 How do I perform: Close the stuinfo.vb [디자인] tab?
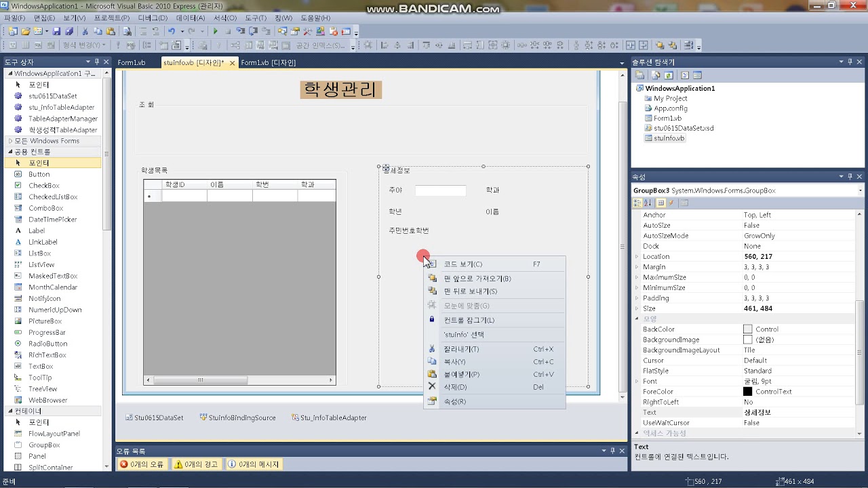pyautogui.click(x=232, y=63)
